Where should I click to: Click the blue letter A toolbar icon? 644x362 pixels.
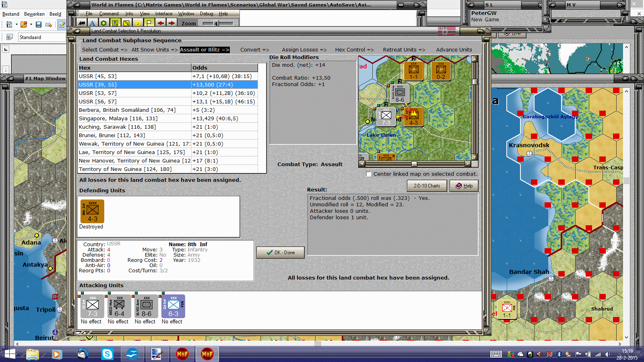[93, 23]
